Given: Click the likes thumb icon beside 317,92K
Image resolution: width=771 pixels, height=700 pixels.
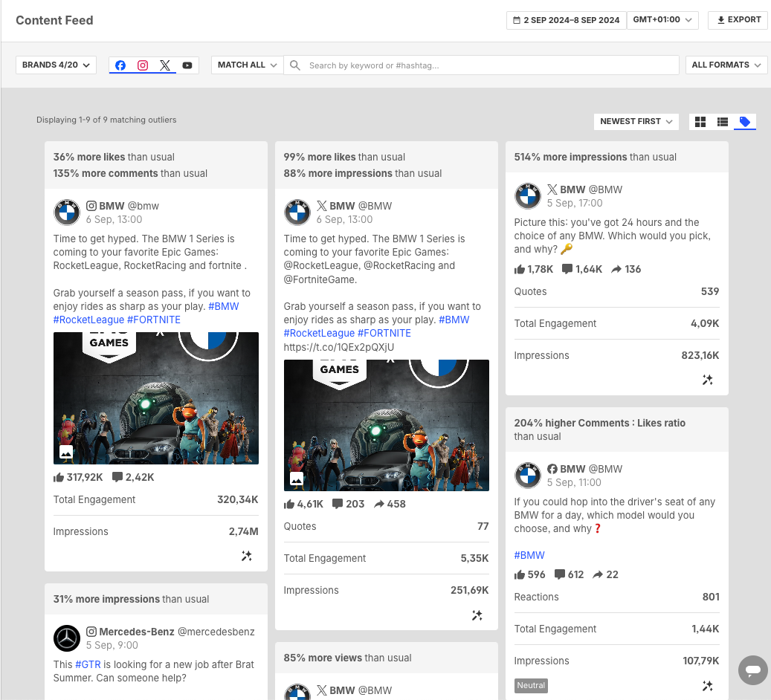Looking at the screenshot, I should pyautogui.click(x=59, y=477).
